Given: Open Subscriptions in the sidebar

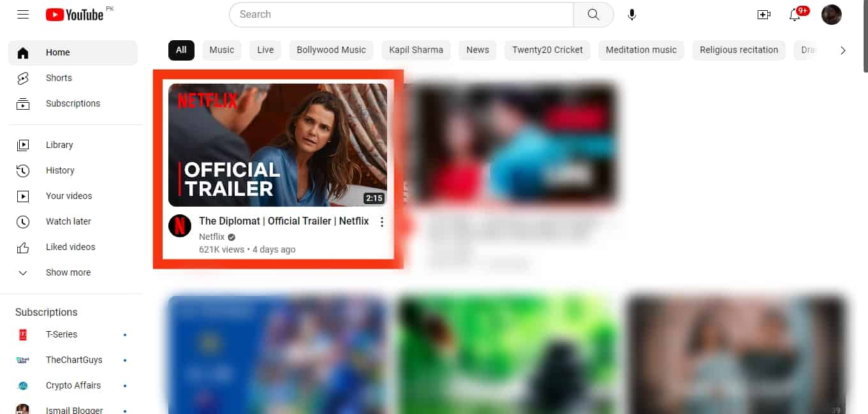Looking at the screenshot, I should click(x=73, y=104).
